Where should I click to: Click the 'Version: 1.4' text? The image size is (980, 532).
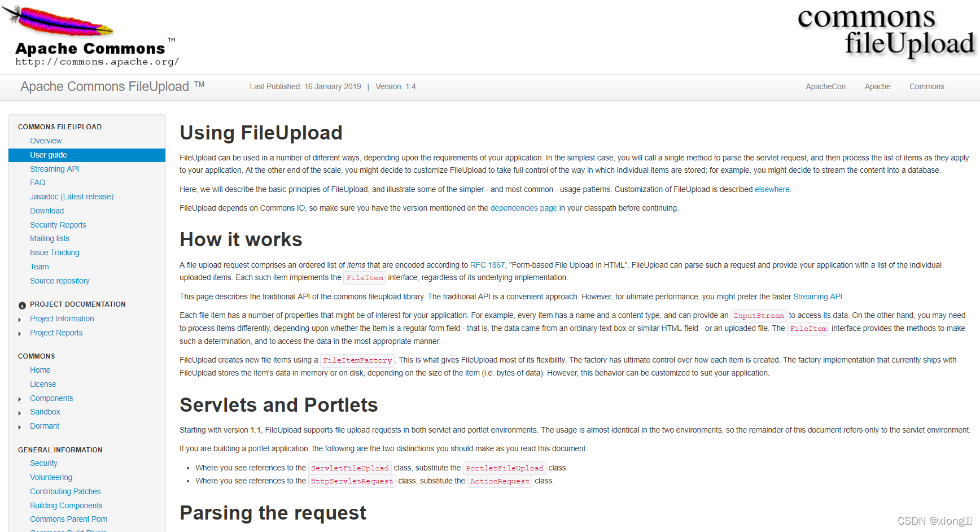click(x=396, y=86)
